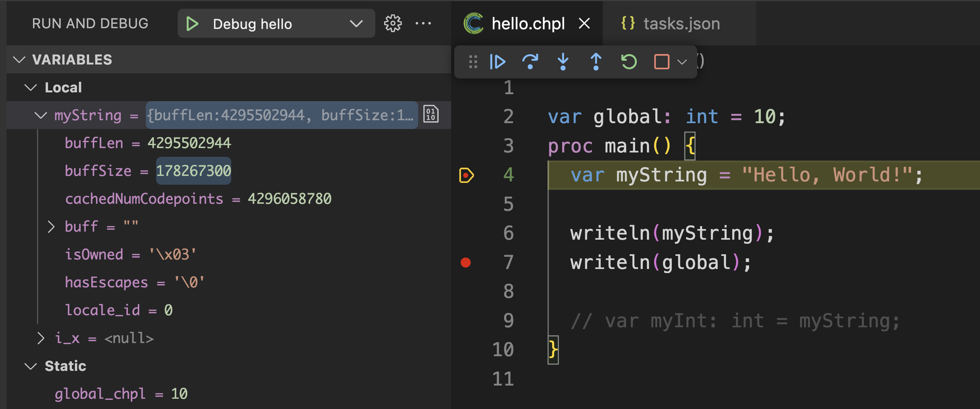Toggle the current-line breakpoint on line 4

pos(466,176)
